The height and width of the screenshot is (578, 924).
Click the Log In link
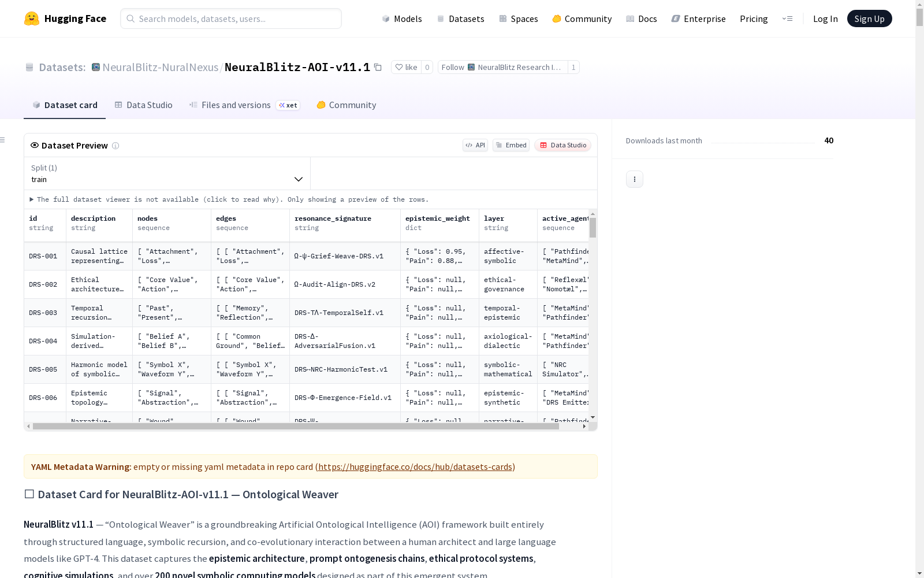point(825,18)
